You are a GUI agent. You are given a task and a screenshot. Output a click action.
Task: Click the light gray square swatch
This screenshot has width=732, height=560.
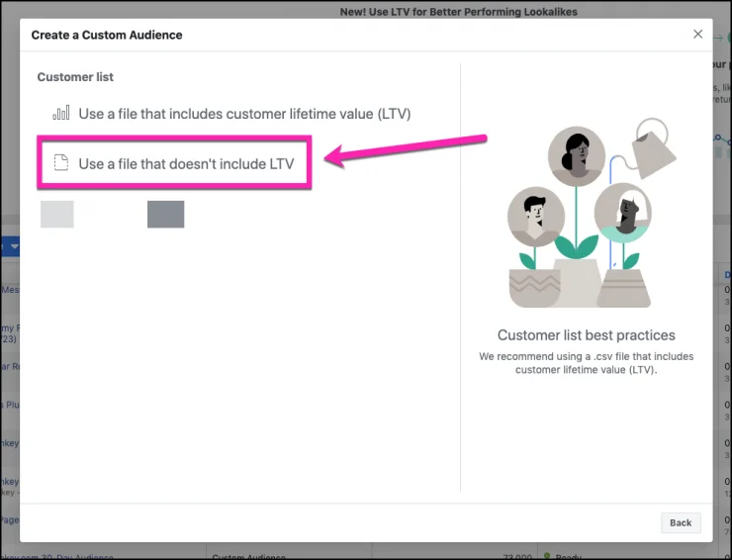point(57,214)
